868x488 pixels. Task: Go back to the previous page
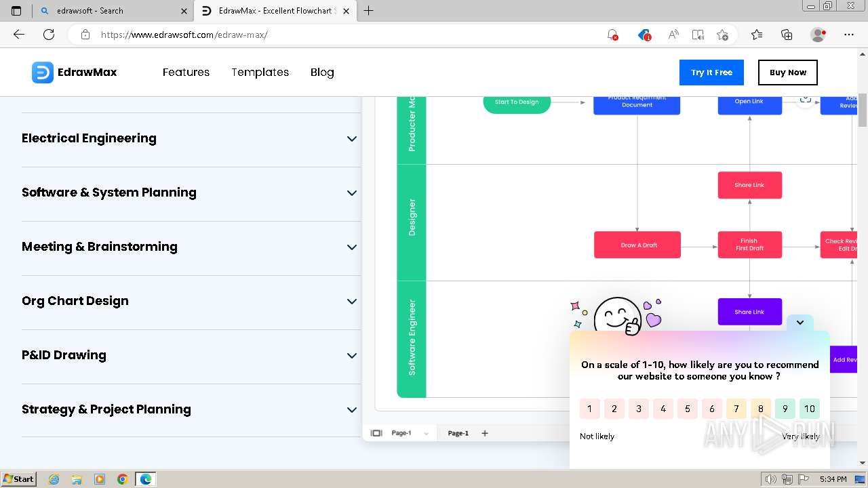click(19, 35)
